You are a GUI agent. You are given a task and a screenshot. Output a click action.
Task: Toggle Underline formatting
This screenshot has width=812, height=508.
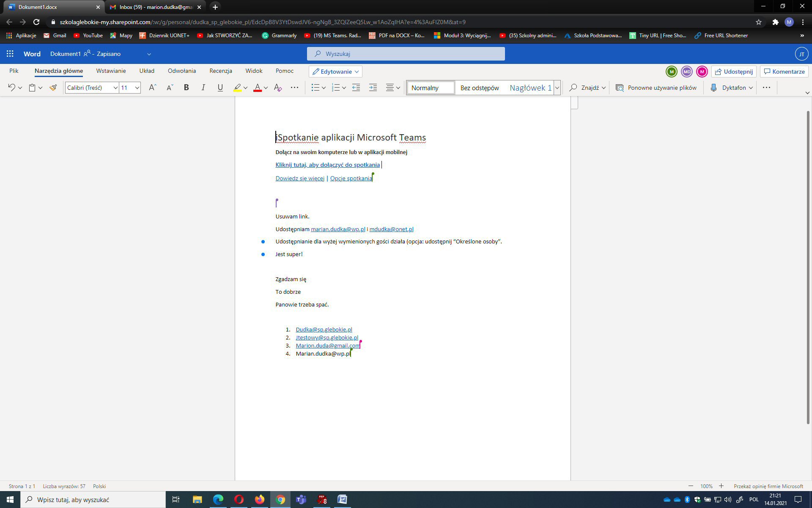pyautogui.click(x=220, y=88)
